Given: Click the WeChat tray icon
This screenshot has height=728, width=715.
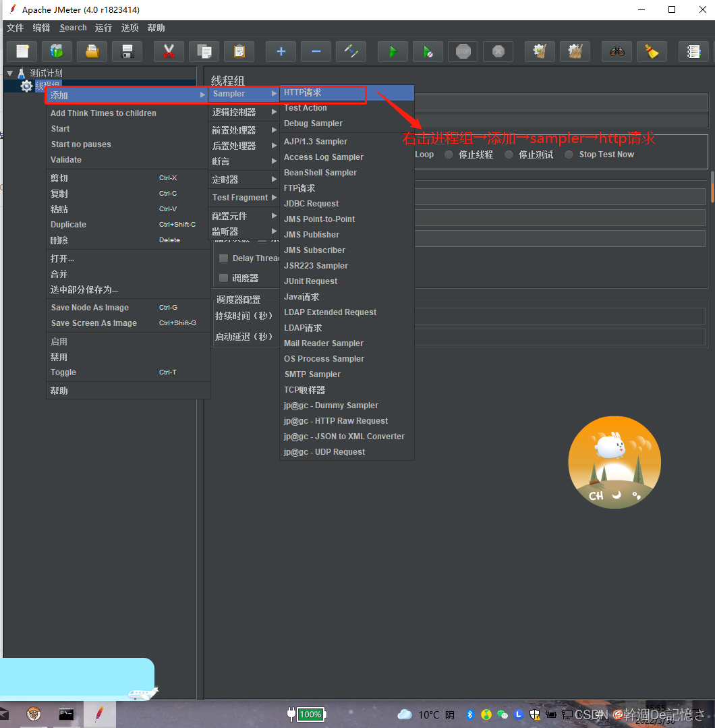Looking at the screenshot, I should click(x=503, y=715).
